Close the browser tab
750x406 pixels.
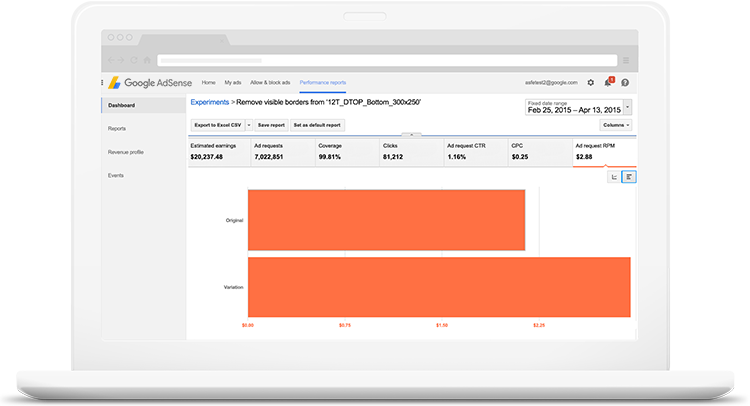click(x=221, y=41)
